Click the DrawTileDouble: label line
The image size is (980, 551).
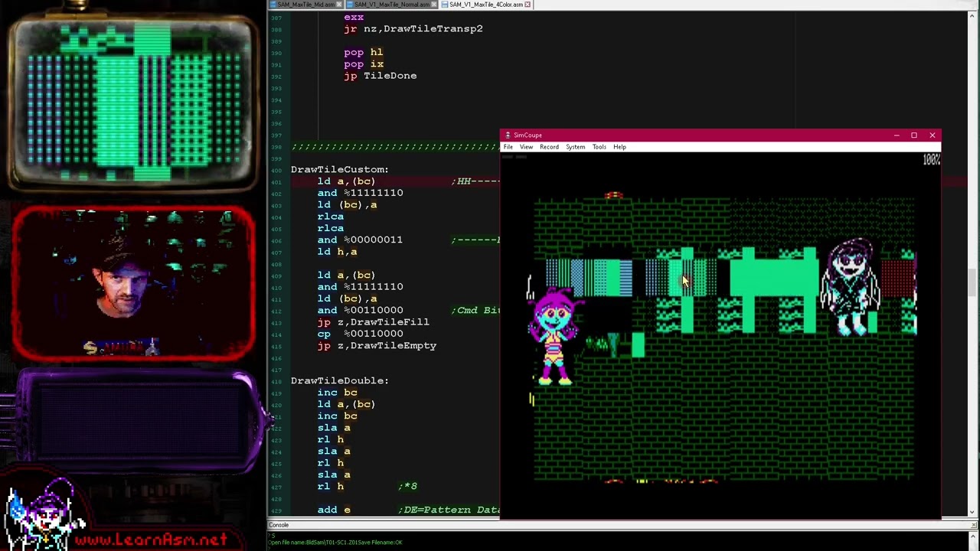point(339,380)
